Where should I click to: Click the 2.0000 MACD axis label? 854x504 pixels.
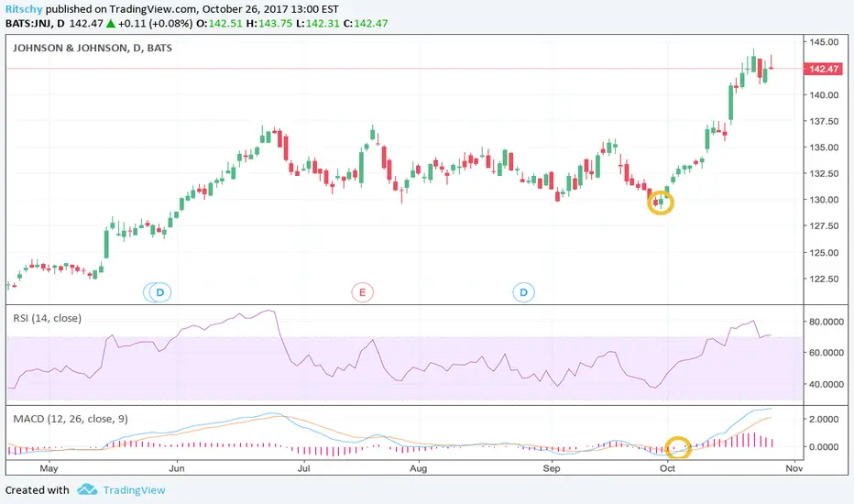pyautogui.click(x=824, y=419)
